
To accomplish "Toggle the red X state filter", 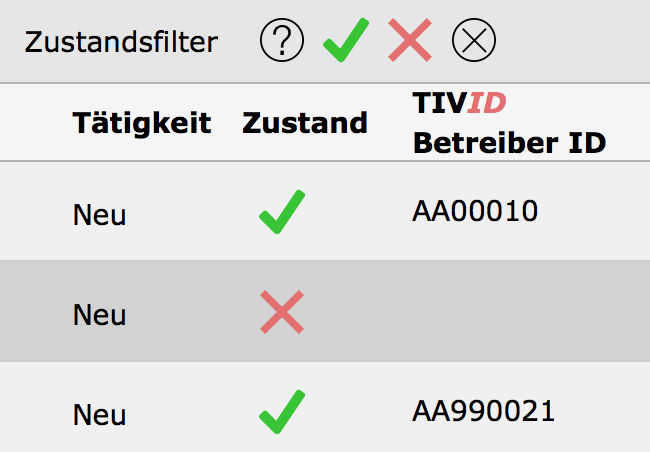I will click(x=410, y=41).
